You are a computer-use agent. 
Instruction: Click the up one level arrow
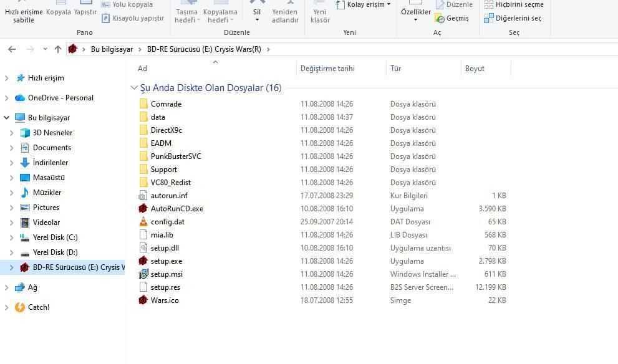(58, 49)
